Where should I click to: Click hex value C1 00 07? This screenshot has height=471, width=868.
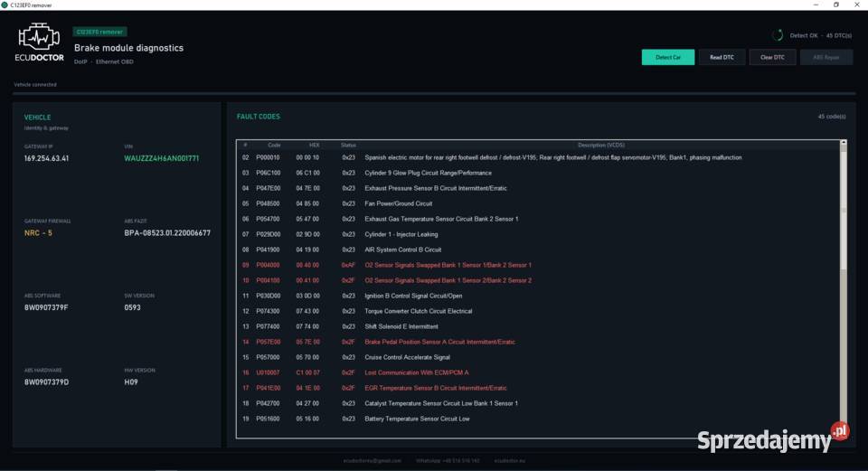(307, 372)
